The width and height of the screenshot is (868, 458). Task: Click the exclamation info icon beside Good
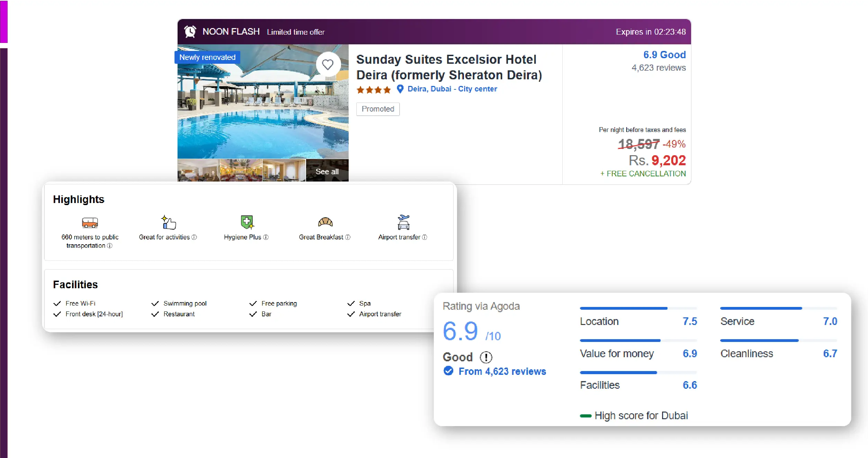(x=486, y=357)
